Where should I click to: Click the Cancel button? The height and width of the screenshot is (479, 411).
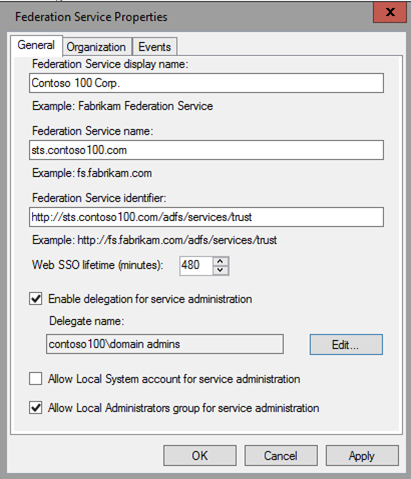point(281,455)
